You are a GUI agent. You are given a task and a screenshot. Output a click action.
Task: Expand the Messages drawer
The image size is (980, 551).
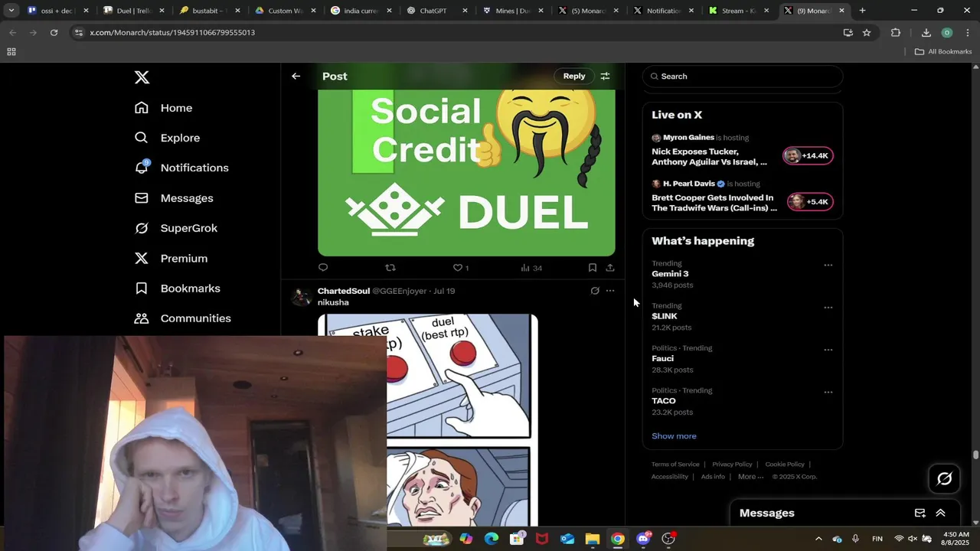[940, 514]
